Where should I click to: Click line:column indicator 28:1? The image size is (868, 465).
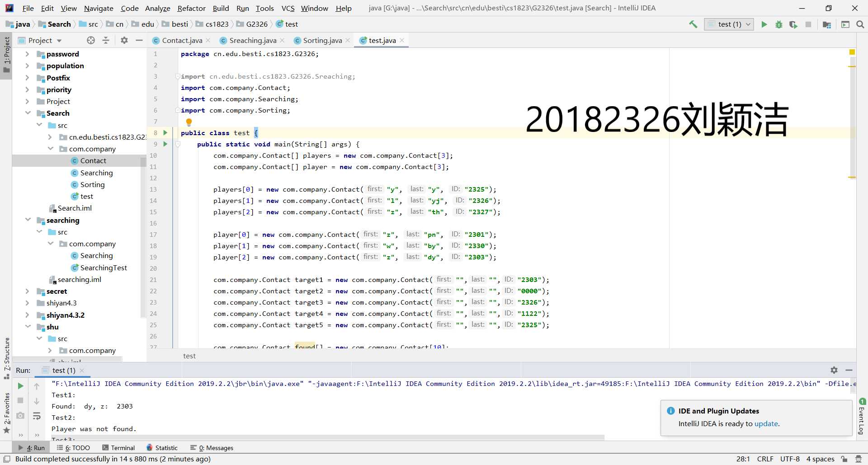pos(743,459)
